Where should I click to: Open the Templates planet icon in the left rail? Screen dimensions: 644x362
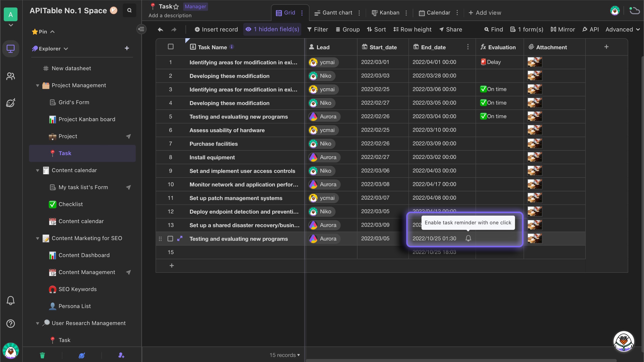[10, 103]
